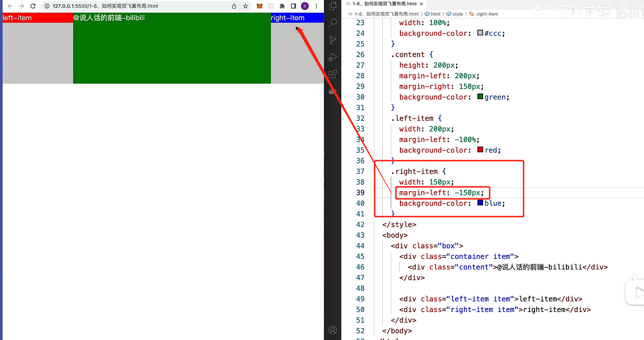This screenshot has height=340, width=644.
Task: Click line number 39 in gutter
Action: pyautogui.click(x=360, y=193)
